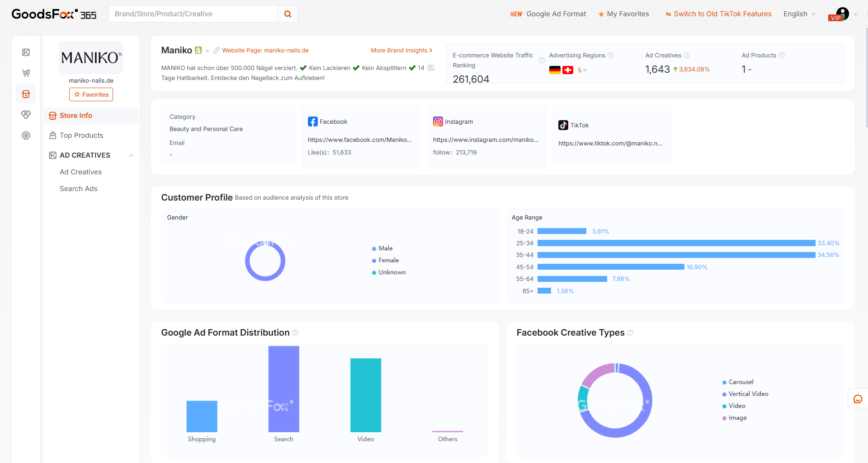Select the store sidebar icon
Screen dimensions: 868x463
click(26, 94)
